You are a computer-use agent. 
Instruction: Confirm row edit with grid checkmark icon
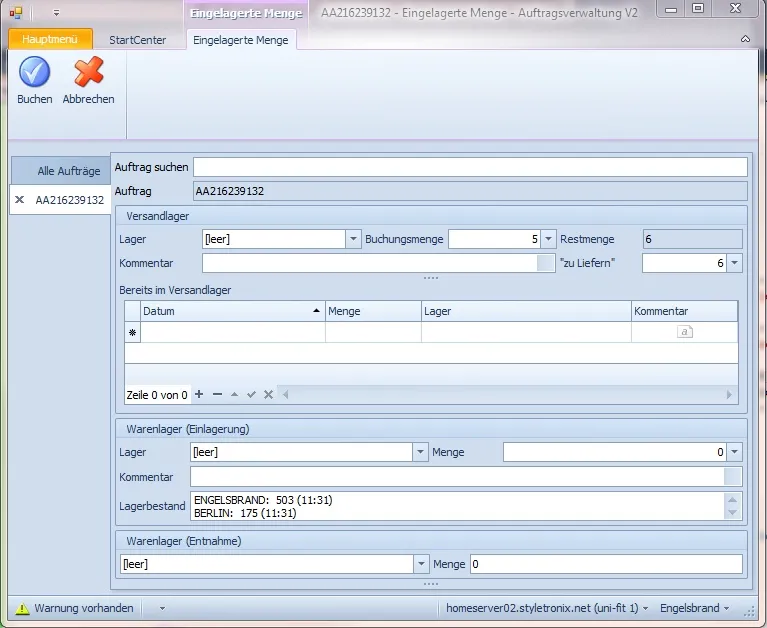251,394
